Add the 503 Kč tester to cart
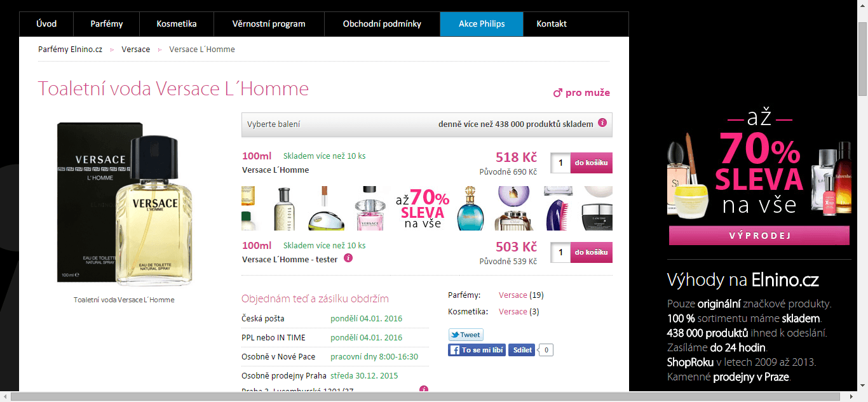The image size is (868, 402). [592, 252]
